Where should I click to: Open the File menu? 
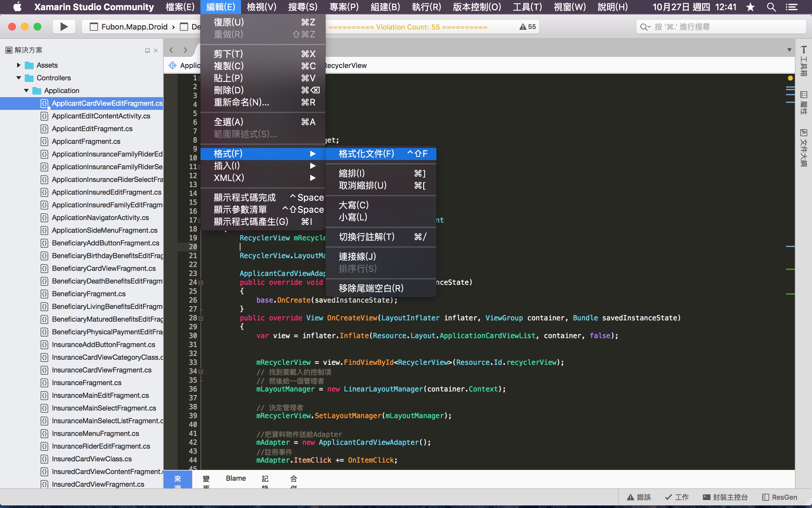[180, 7]
